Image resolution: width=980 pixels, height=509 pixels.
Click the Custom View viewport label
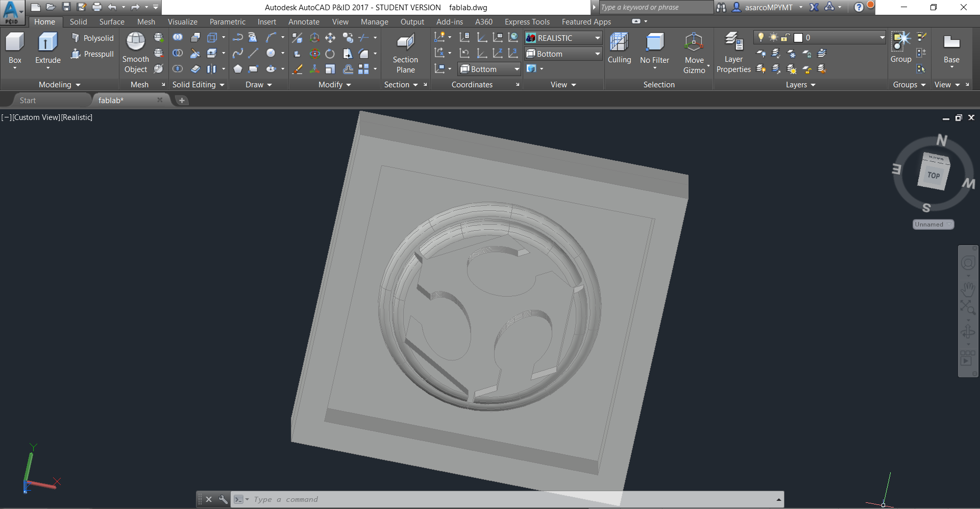(36, 117)
